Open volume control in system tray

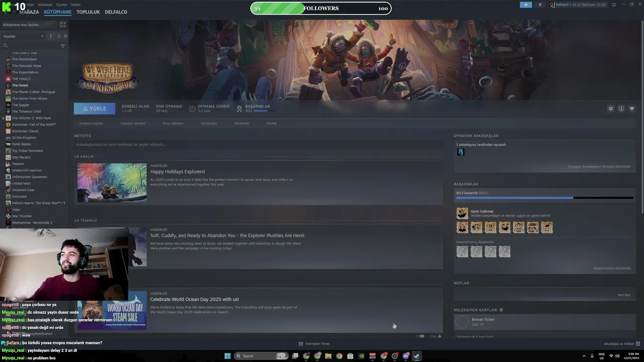(x=617, y=356)
